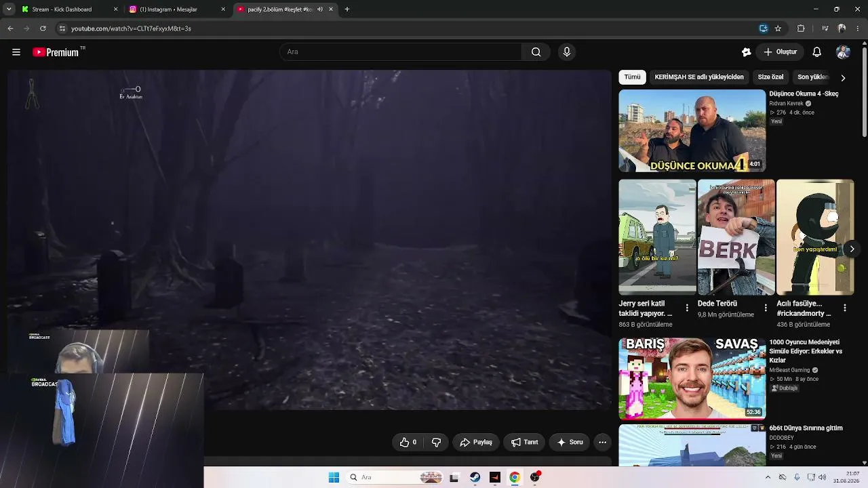Show hidden system tray icons
The image size is (868, 488).
[768, 477]
